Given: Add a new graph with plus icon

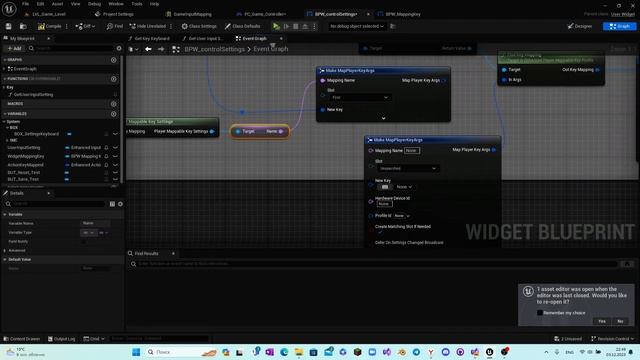Looking at the screenshot, I should (113, 60).
